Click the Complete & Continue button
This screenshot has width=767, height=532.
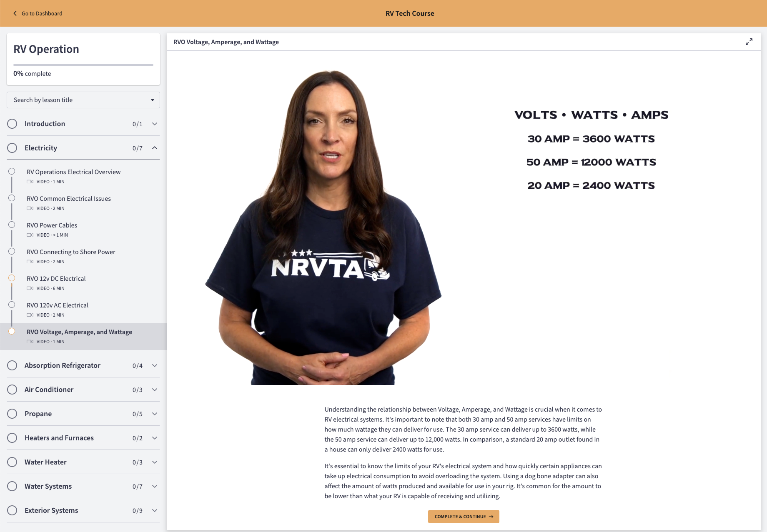coord(464,517)
